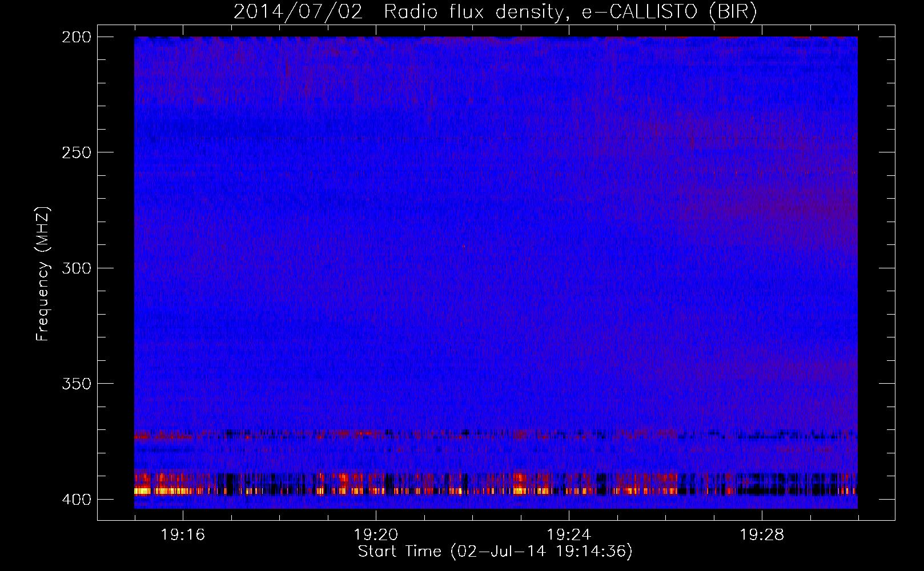Click the 300 frequency tick label
The image size is (924, 571).
tap(77, 268)
